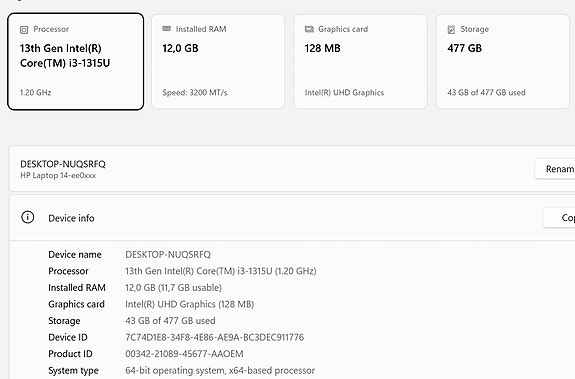This screenshot has height=379, width=575.
Task: Click the 128 MB graphics value
Action: 323,48
